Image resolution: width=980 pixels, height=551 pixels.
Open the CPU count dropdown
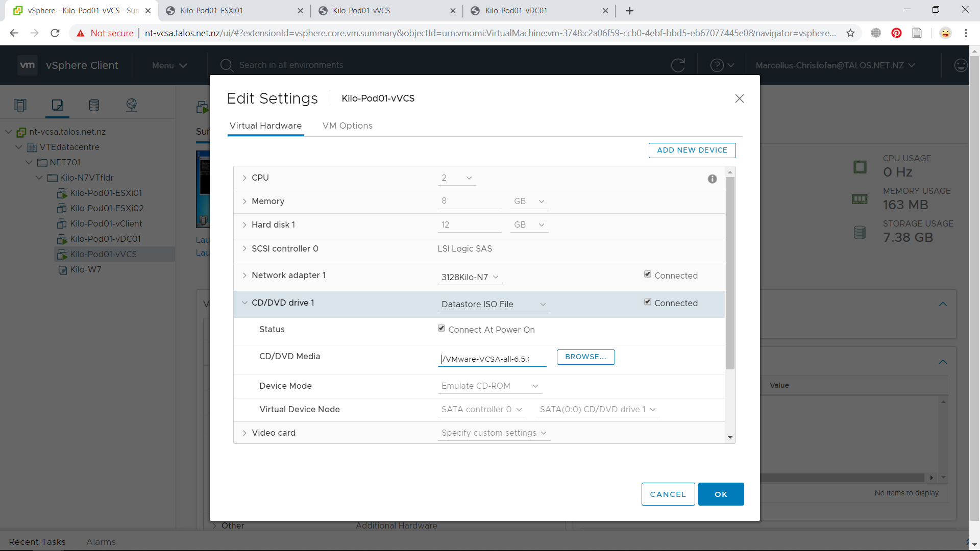457,178
